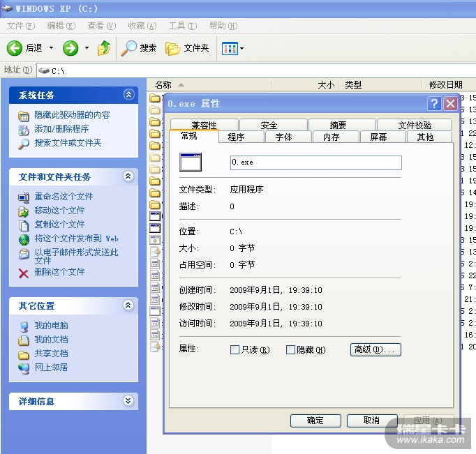Collapse the 文件和文件夹任务 panel
Image resolution: width=476 pixels, height=454 pixels.
[128, 176]
